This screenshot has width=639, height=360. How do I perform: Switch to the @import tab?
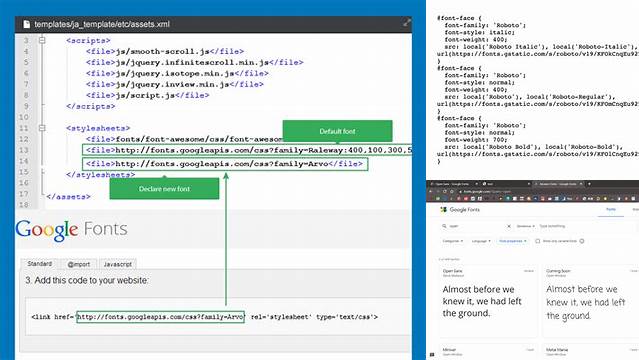click(79, 264)
